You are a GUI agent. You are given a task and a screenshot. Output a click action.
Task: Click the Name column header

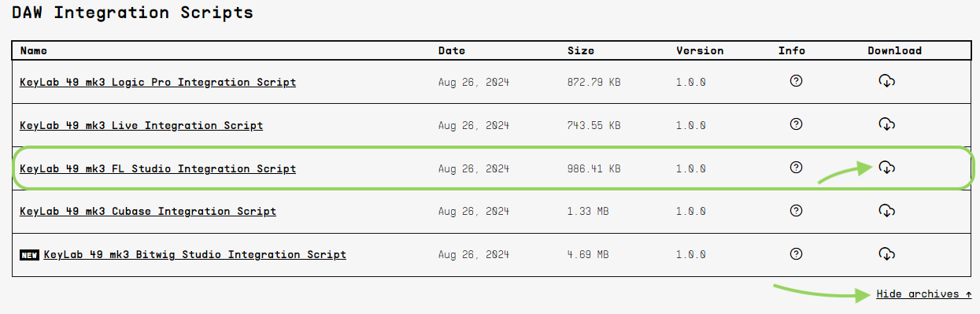tap(33, 50)
